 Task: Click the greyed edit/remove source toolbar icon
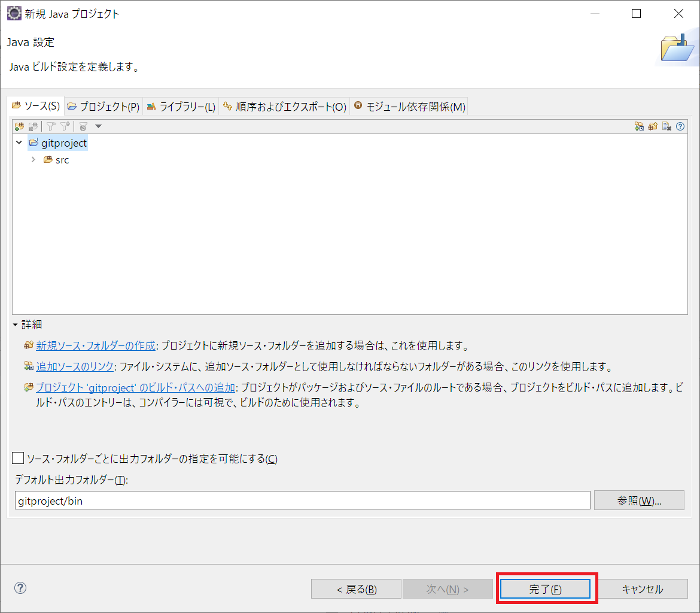[x=666, y=126]
